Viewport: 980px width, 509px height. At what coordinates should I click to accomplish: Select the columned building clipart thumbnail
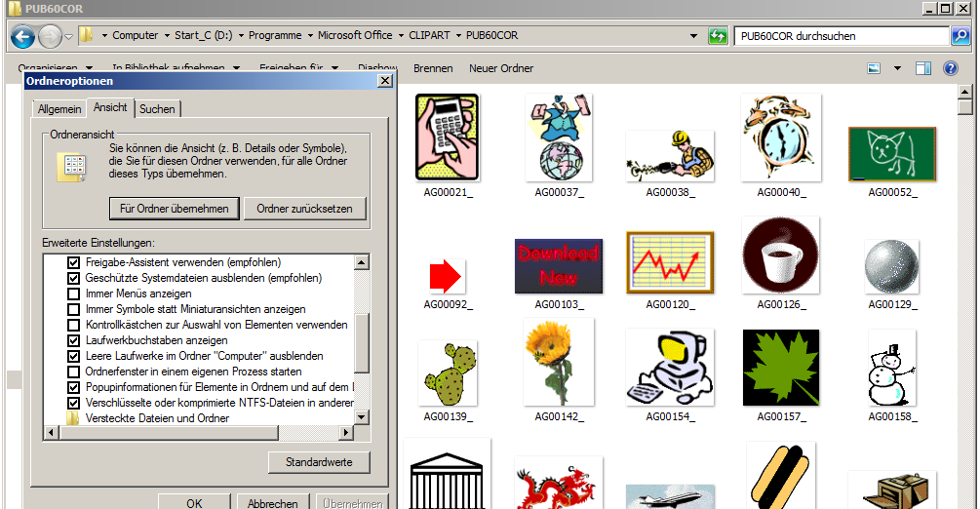point(448,473)
